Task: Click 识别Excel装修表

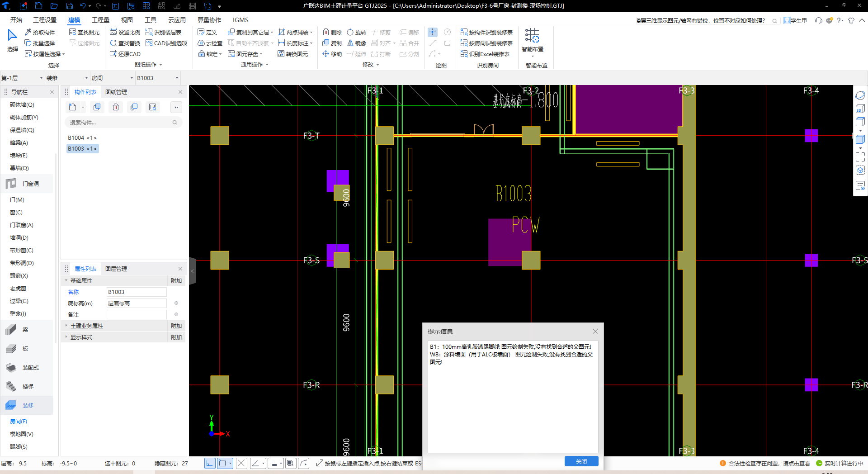Action: pos(485,54)
